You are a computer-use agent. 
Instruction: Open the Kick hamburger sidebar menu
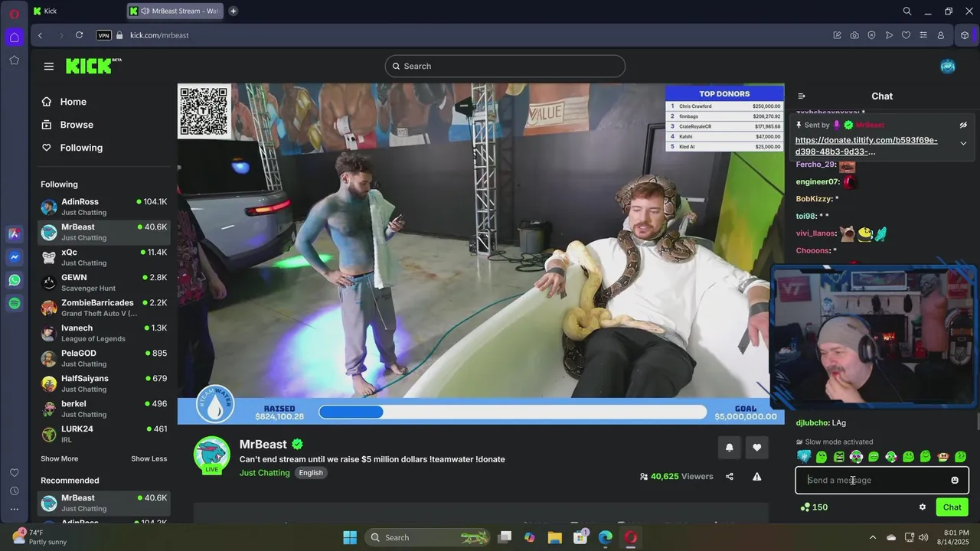click(49, 66)
